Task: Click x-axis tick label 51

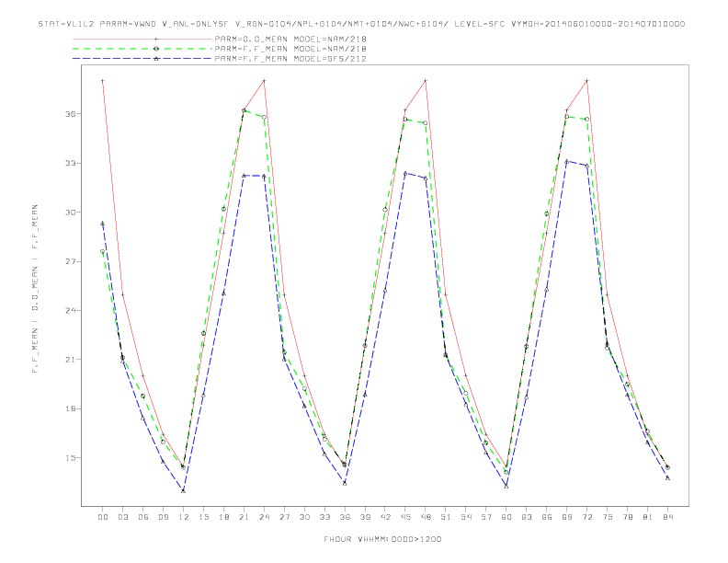Action: click(x=446, y=517)
